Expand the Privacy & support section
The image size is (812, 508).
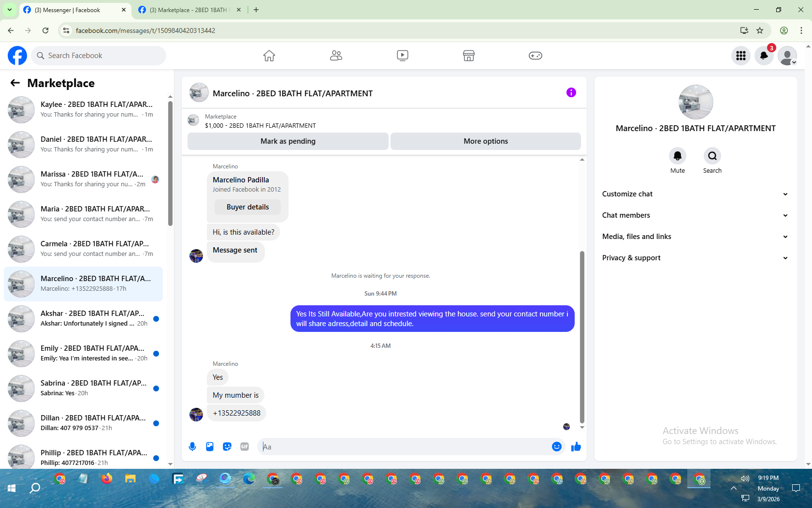coord(696,258)
